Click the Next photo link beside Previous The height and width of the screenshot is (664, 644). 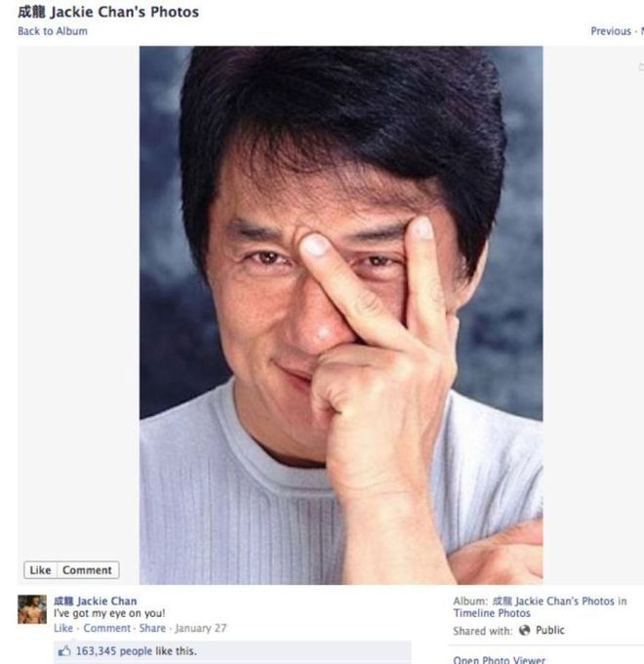click(642, 31)
